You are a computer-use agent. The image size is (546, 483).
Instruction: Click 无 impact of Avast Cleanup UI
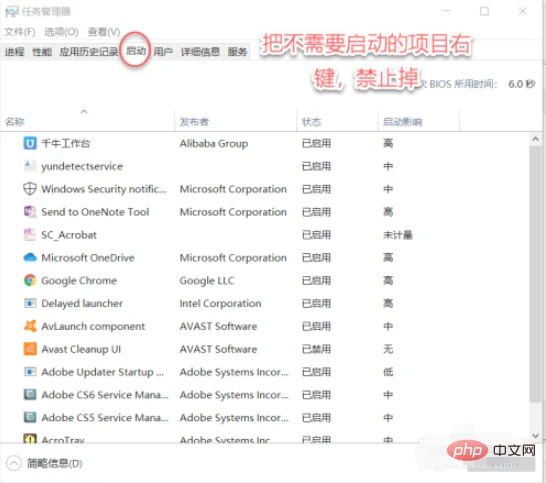(388, 349)
